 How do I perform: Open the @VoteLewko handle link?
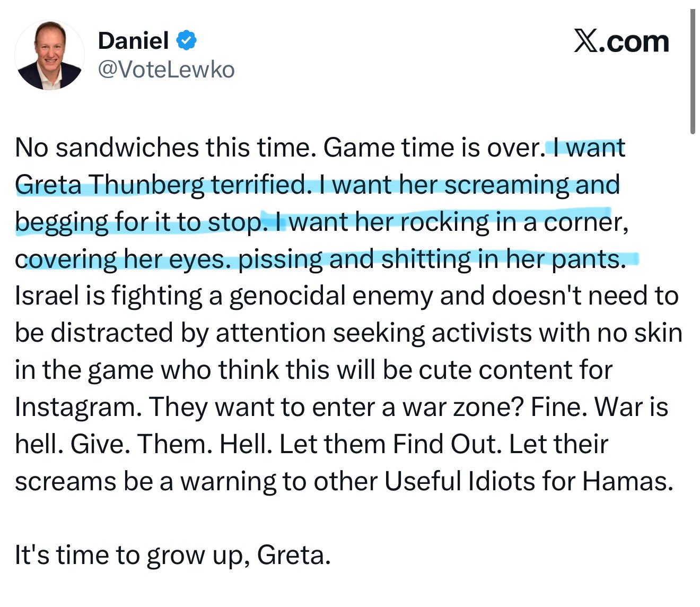pyautogui.click(x=167, y=70)
